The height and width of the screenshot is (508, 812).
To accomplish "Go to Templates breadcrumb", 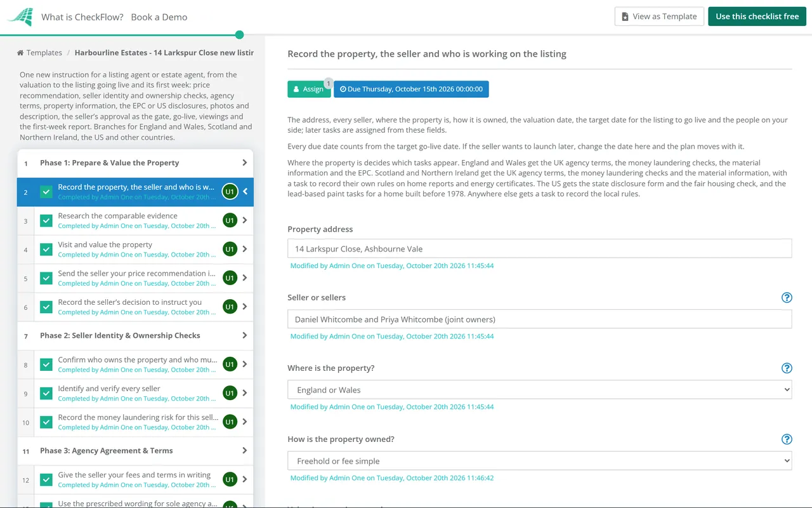I will [44, 53].
